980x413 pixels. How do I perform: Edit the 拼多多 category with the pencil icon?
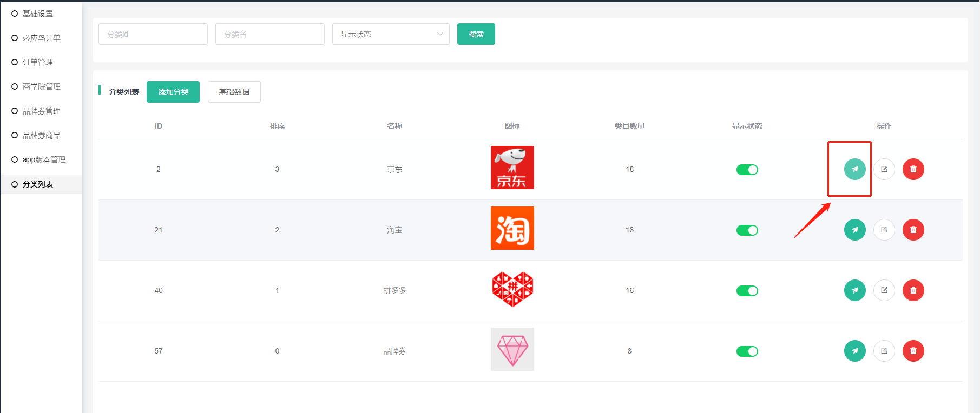pos(884,290)
